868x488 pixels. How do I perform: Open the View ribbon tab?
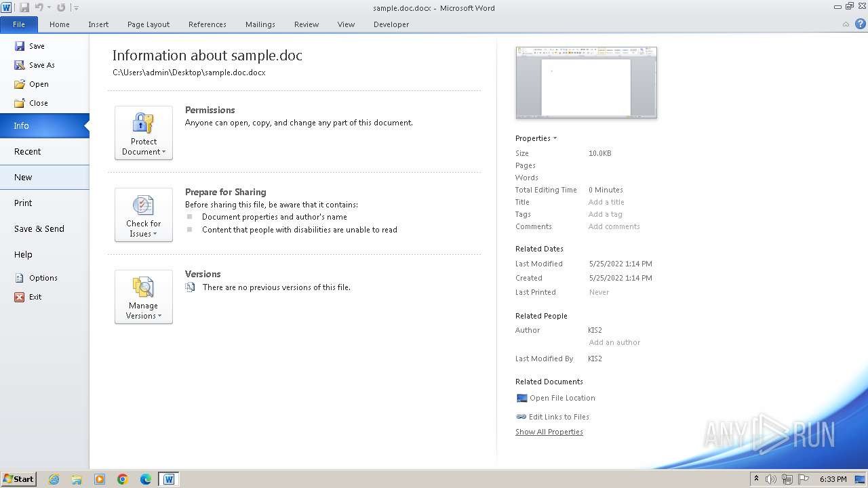coord(346,24)
